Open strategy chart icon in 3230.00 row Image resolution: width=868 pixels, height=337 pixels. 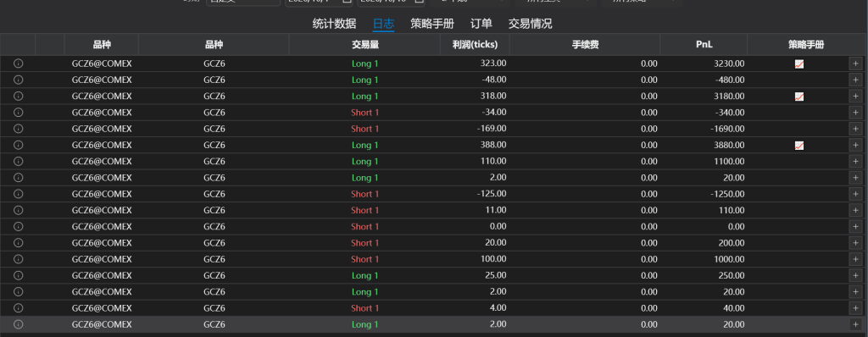(x=798, y=64)
